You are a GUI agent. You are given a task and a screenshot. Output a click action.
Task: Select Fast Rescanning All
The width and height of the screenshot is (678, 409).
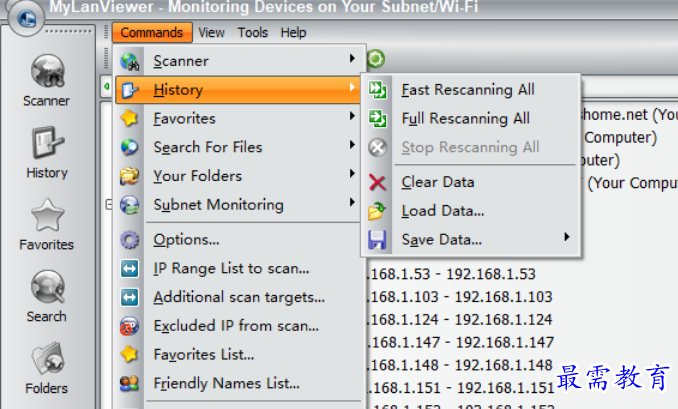(467, 90)
